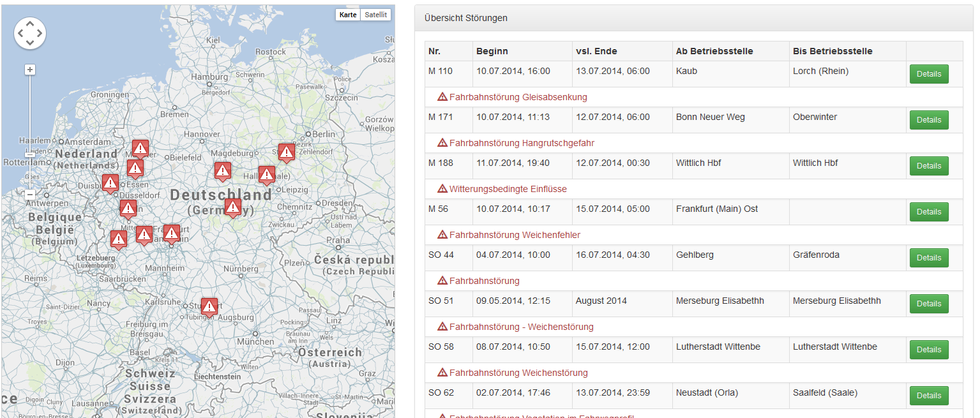Click the warning marker near Zehlendorf below Berlin
This screenshot has width=980, height=418.
point(286,153)
